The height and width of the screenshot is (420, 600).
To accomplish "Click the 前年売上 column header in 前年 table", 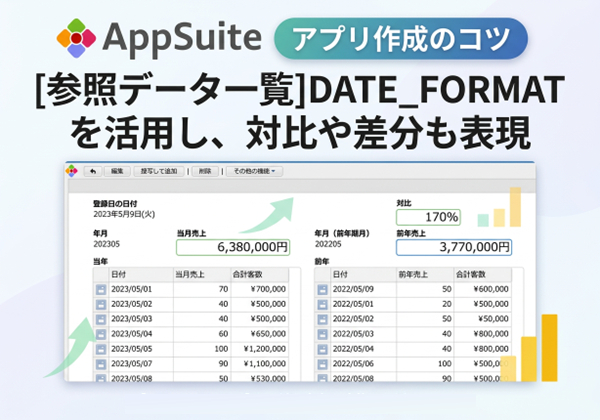I will tap(425, 275).
